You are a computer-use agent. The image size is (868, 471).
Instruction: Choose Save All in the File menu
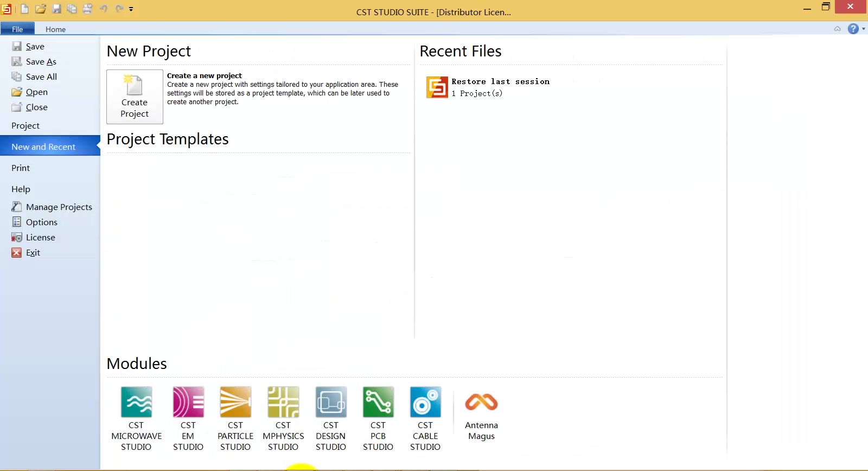point(41,77)
